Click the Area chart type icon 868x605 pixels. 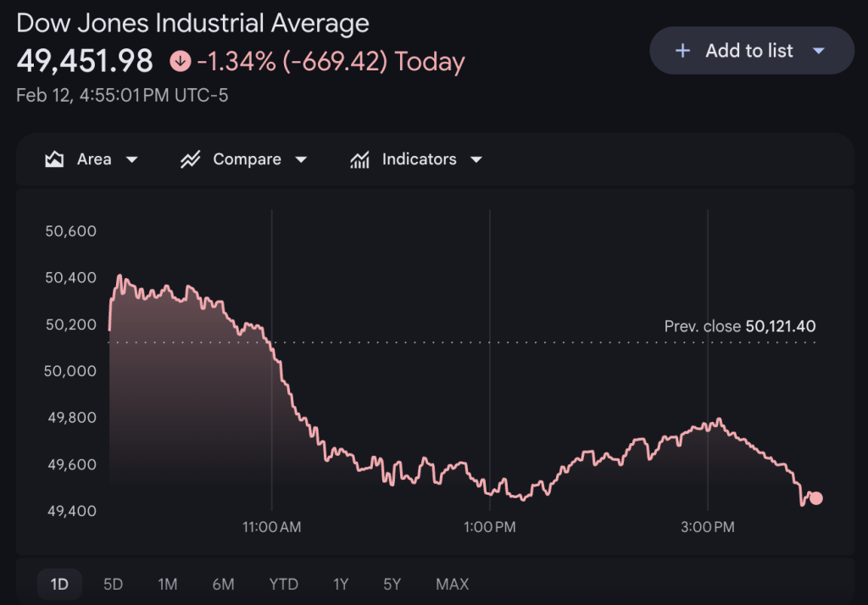pos(55,159)
